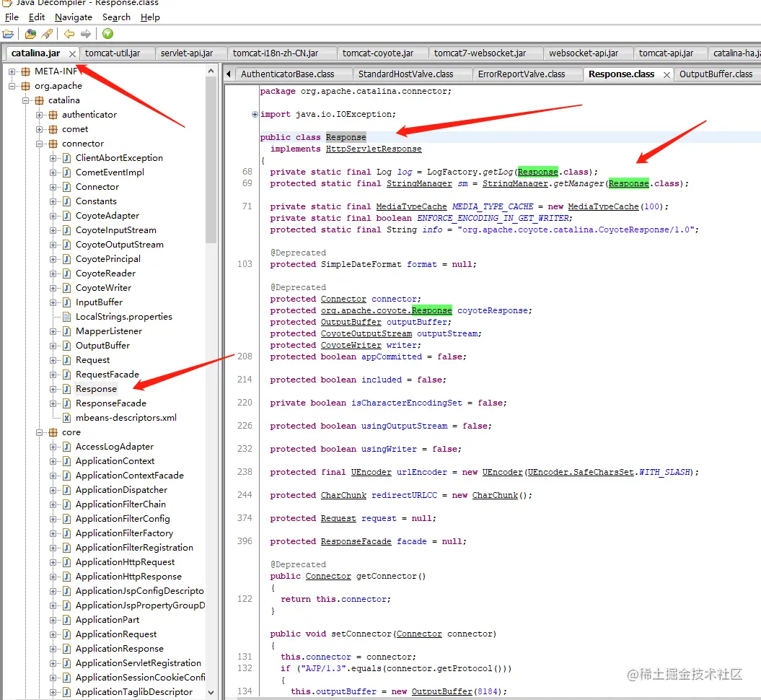Click tree panel scroll-down arrow
This screenshot has width=761, height=700.
pyautogui.click(x=211, y=693)
